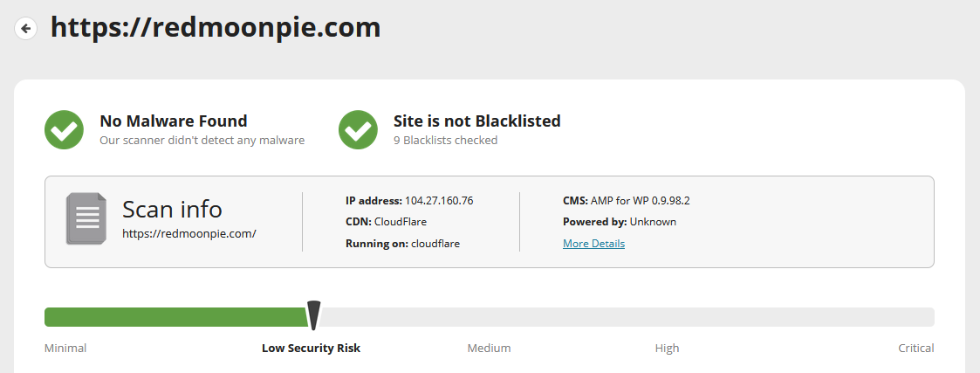Select the No Malware Found heading
The image size is (980, 373).
pos(174,121)
